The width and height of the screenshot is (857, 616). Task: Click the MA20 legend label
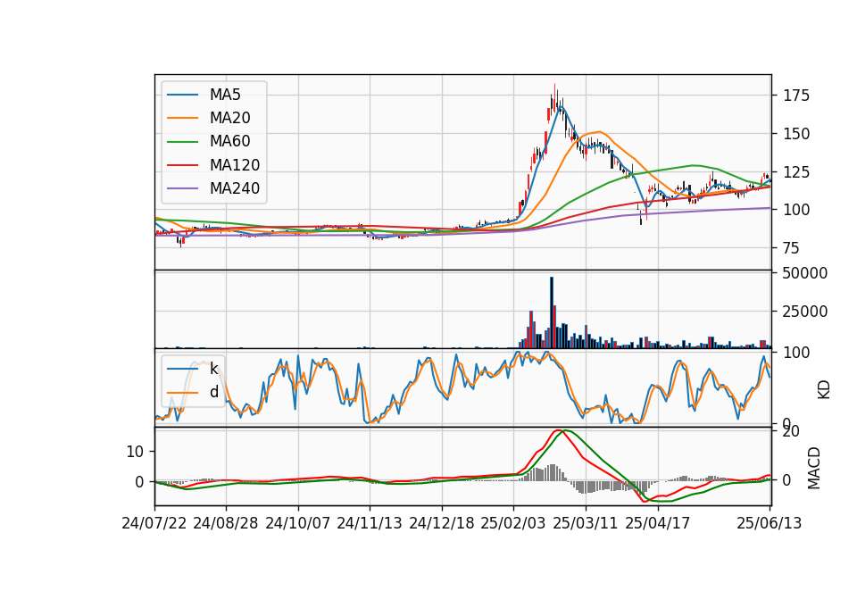(x=229, y=118)
